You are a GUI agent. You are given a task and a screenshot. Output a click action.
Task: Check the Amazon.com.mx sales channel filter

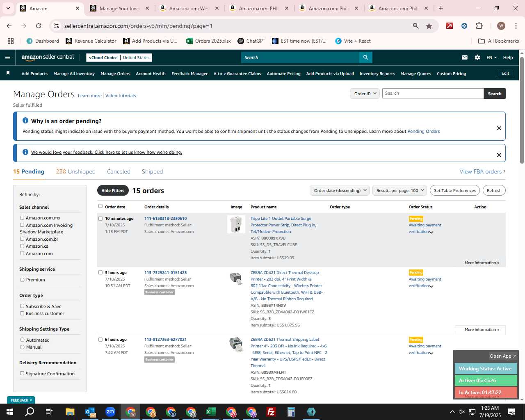point(22,218)
